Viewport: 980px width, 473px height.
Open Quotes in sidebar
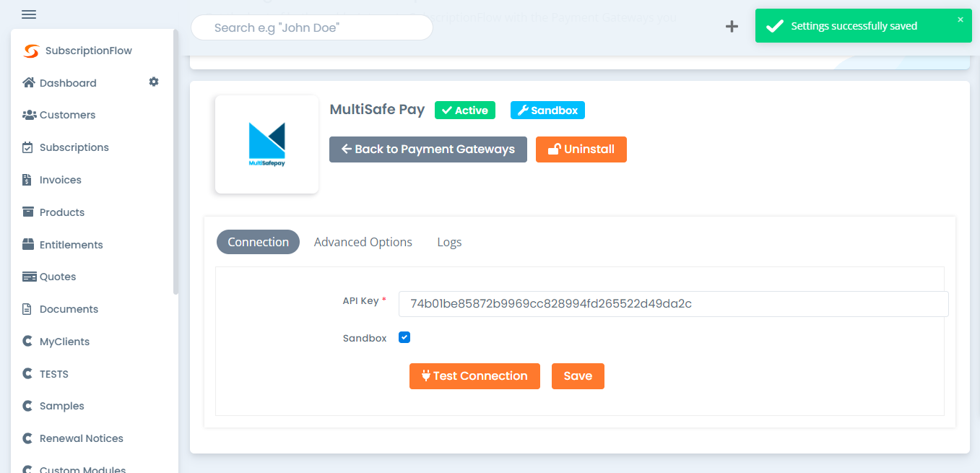[x=58, y=277]
